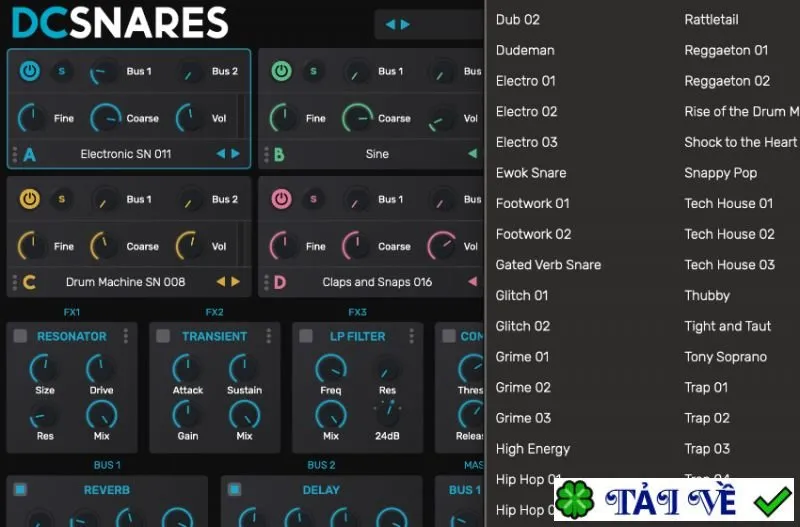Load previous sample for layer C
Screen dimensions: 800x527
[x=220, y=282]
